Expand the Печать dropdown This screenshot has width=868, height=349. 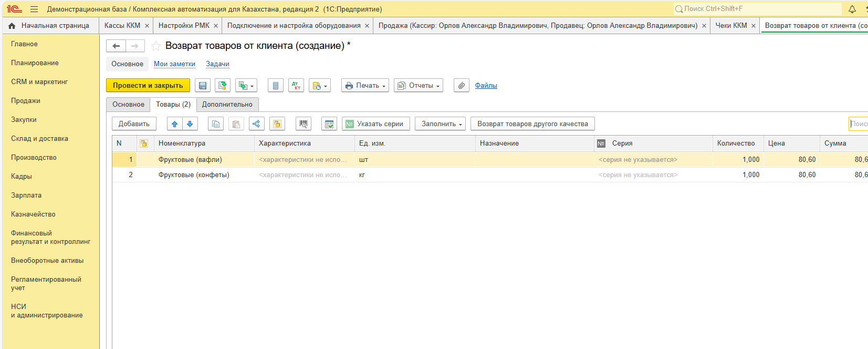[x=365, y=86]
